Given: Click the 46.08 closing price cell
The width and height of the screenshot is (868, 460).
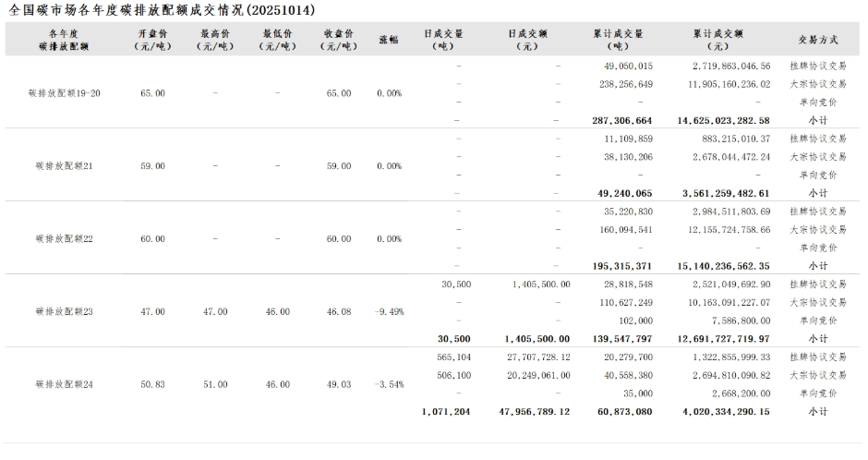Looking at the screenshot, I should coord(339,311).
